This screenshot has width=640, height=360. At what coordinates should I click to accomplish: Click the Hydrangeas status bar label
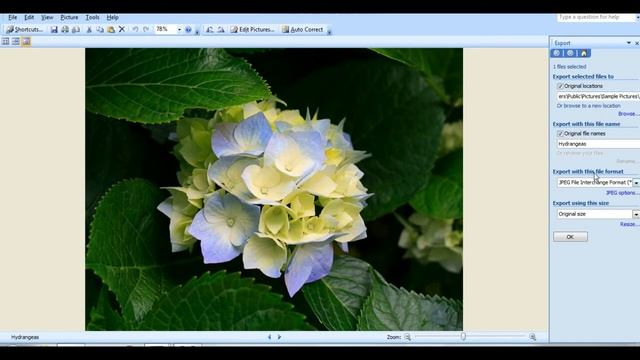25,337
